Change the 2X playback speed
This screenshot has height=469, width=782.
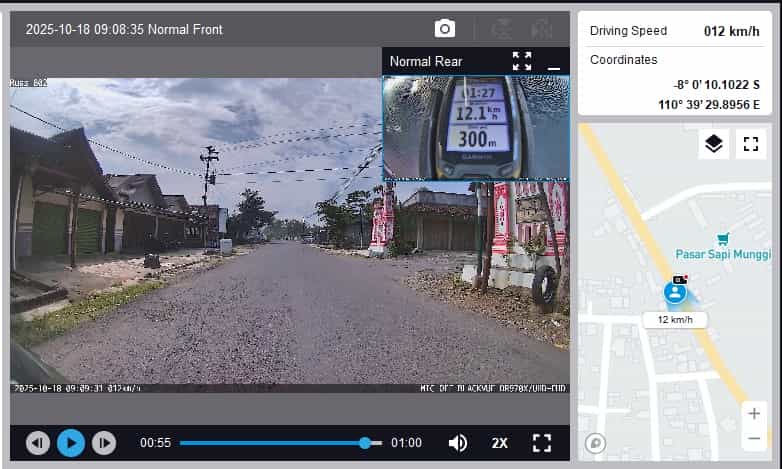500,442
